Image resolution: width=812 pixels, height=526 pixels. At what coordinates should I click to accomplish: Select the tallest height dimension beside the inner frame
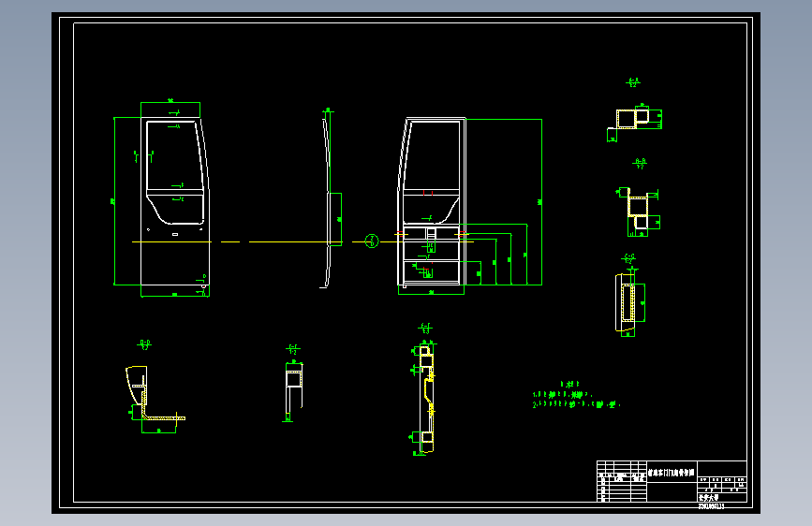pos(541,202)
